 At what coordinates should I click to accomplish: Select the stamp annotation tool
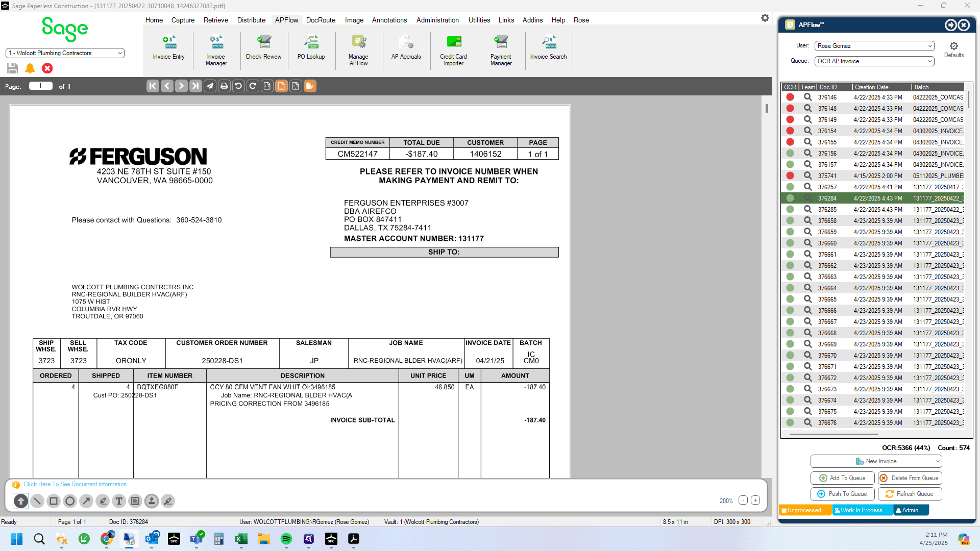pyautogui.click(x=152, y=501)
